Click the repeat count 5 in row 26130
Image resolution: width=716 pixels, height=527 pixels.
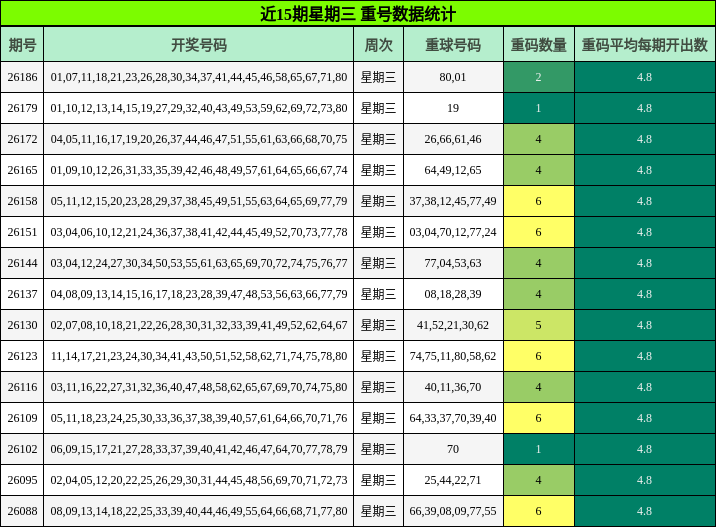tap(538, 326)
